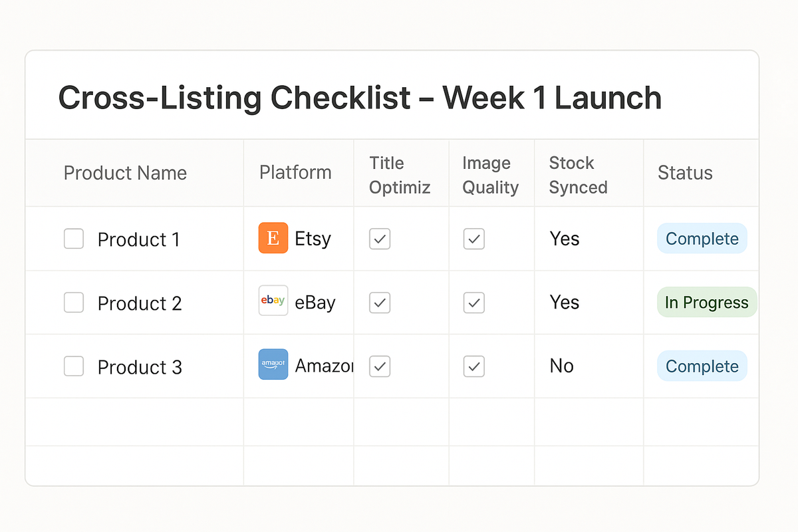Toggle Title Optimized for Product 3
This screenshot has width=798, height=532.
pyautogui.click(x=379, y=366)
